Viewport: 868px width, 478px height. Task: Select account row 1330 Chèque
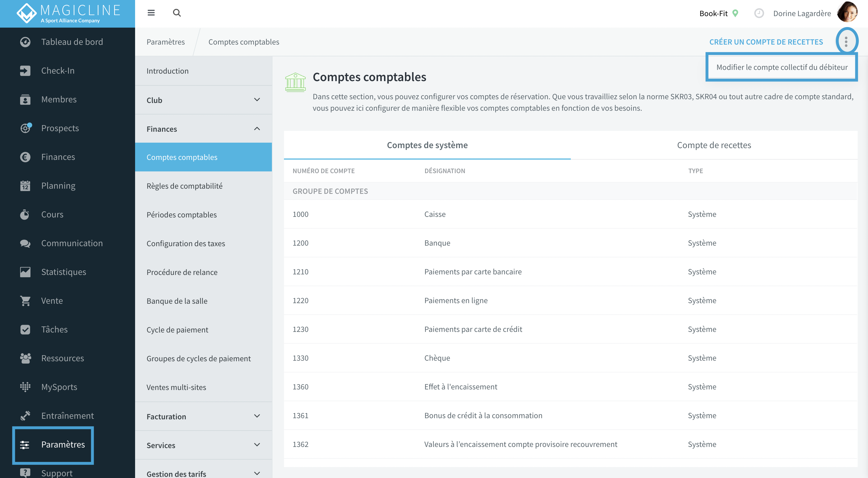coord(571,358)
